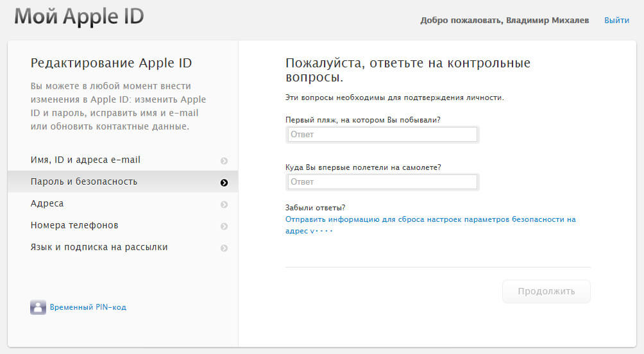The image size is (644, 354).
Task: Go to the Адреса section
Action: click(47, 203)
